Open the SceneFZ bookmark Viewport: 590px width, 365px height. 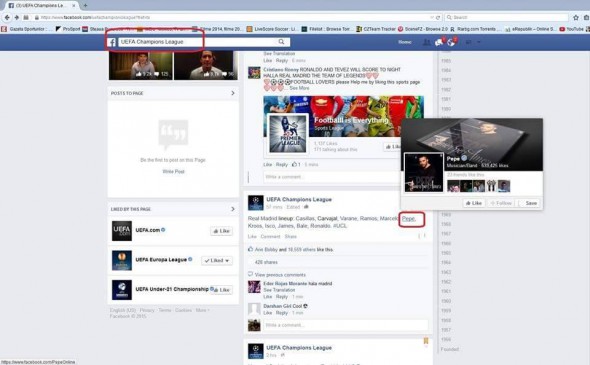pos(423,29)
